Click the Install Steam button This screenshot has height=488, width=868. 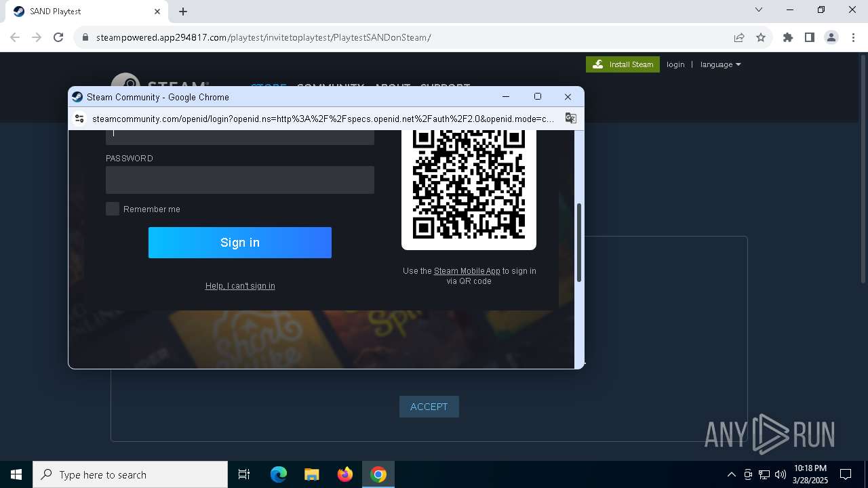[x=623, y=64]
